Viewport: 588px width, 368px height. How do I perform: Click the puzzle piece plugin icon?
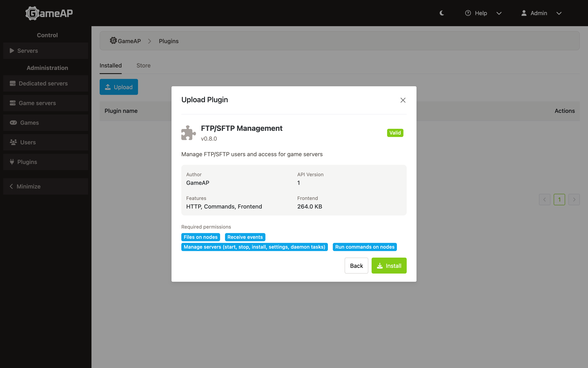coord(189,133)
